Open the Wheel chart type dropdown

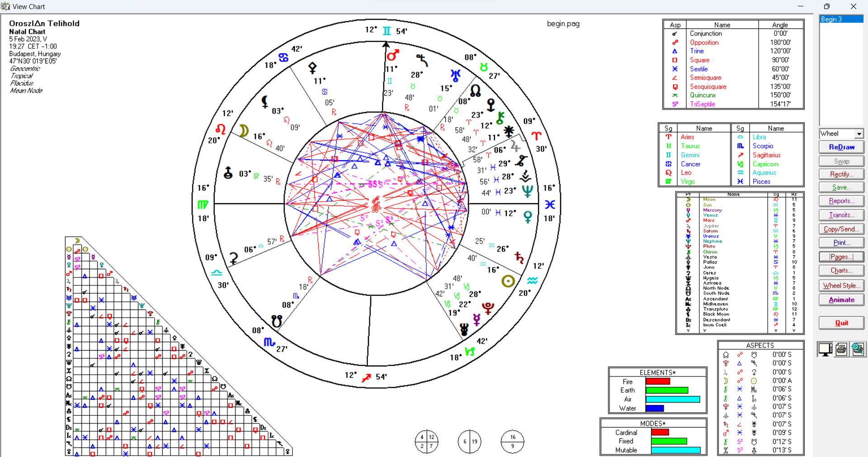pos(859,134)
